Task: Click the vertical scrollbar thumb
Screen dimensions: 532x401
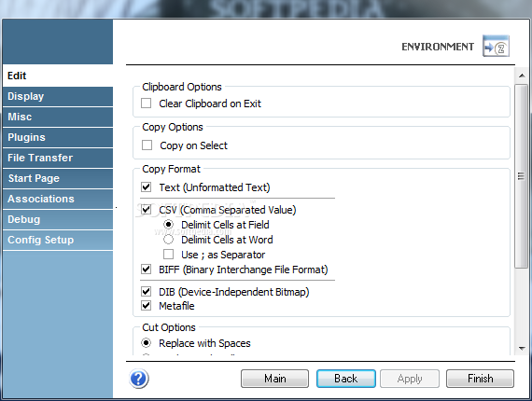Action: (x=521, y=176)
